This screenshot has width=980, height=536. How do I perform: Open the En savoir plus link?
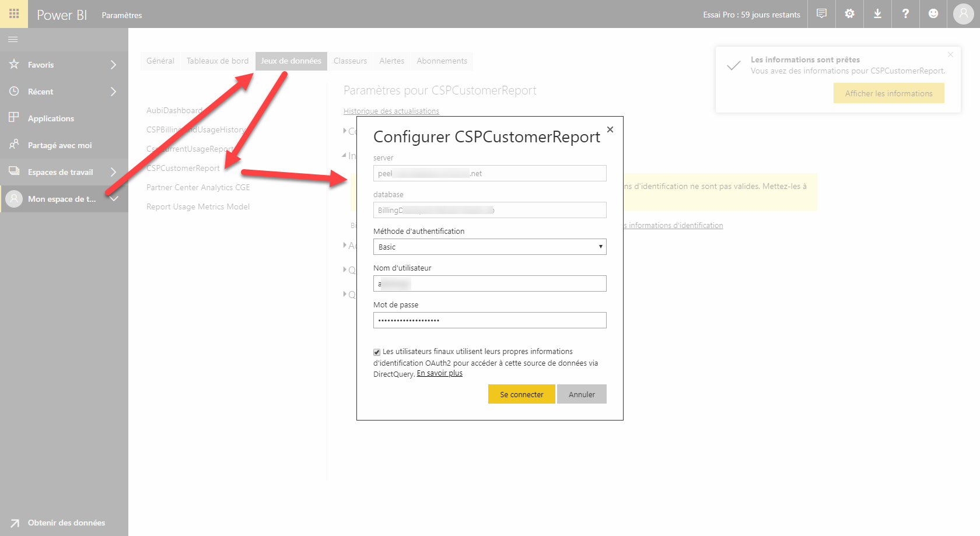(x=440, y=373)
